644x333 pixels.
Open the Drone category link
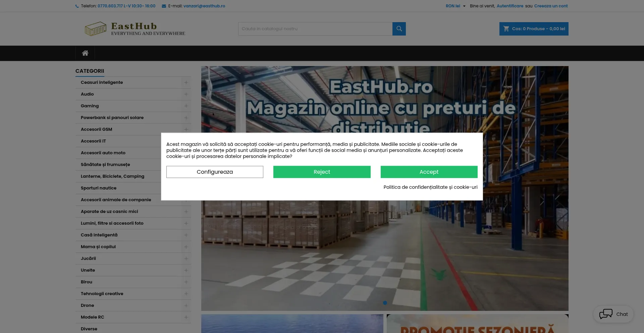click(x=87, y=306)
